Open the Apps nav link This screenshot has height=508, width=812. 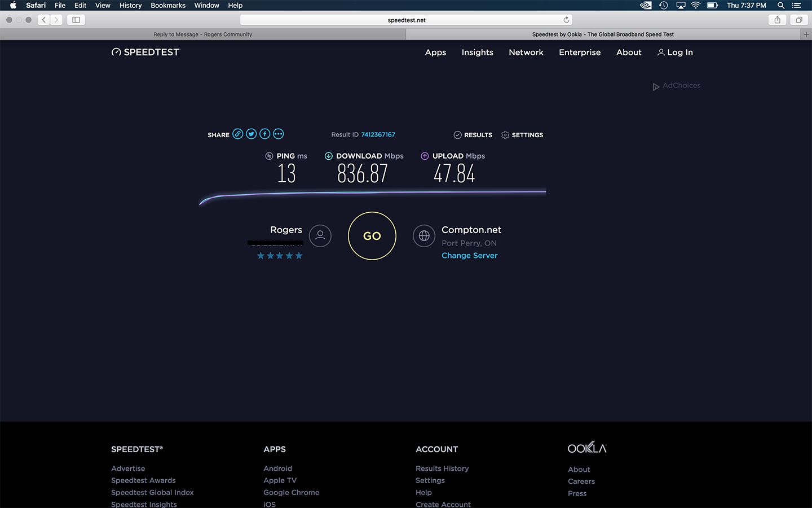(435, 52)
